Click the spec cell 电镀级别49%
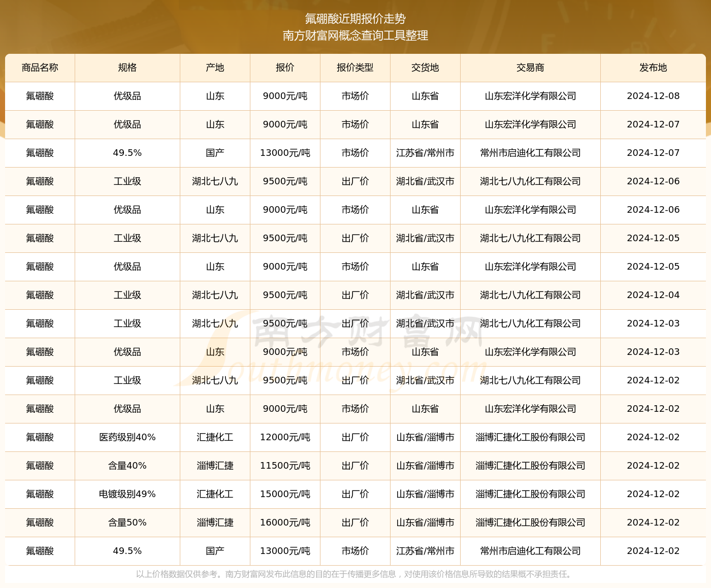Viewport: 711px width, 588px height. coord(127,494)
